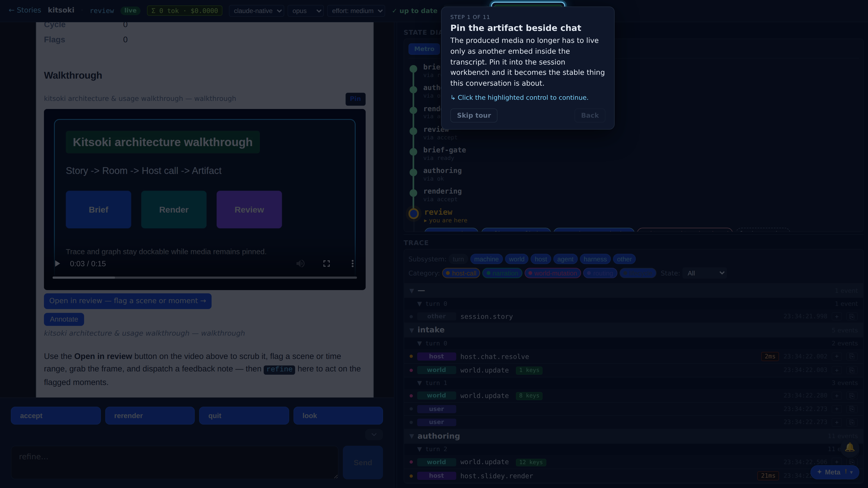Go back to Stories
Viewport: 868px width, 488px height.
tap(25, 10)
